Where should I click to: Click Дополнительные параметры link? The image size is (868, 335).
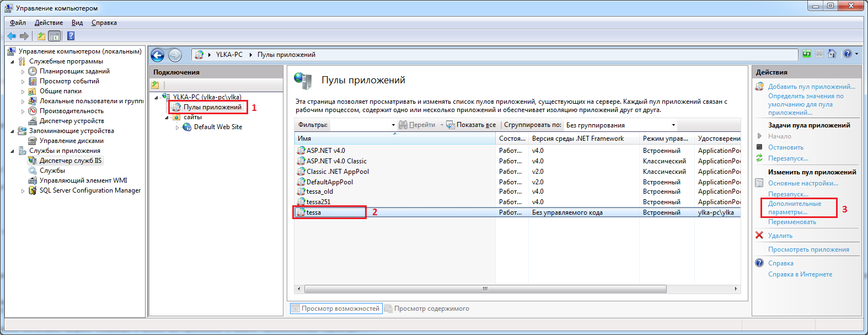pos(794,208)
